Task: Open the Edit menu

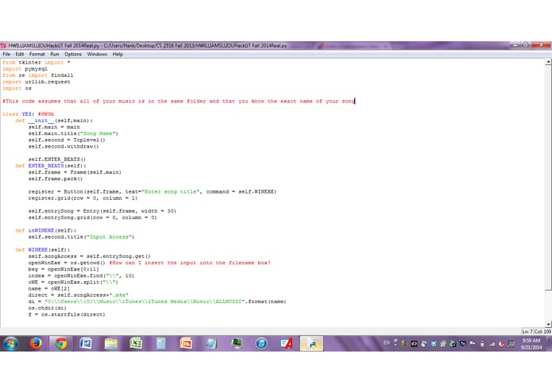Action: pyautogui.click(x=20, y=54)
